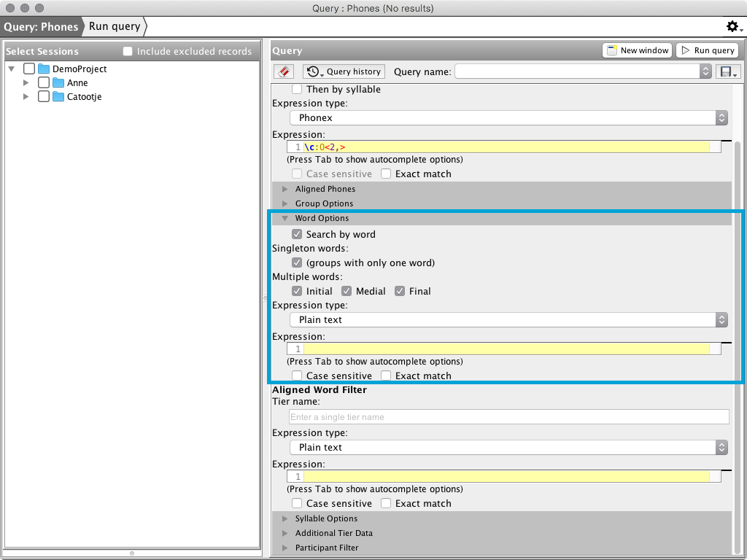Open the Phonex expression type dropdown
Image resolution: width=747 pixels, height=560 pixels.
pyautogui.click(x=508, y=117)
